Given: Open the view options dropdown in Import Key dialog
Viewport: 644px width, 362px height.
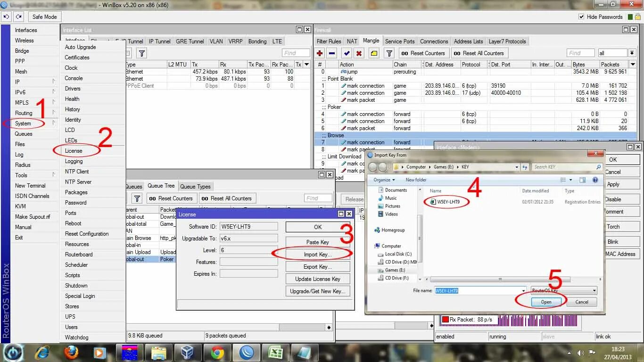Looking at the screenshot, I should (571, 180).
